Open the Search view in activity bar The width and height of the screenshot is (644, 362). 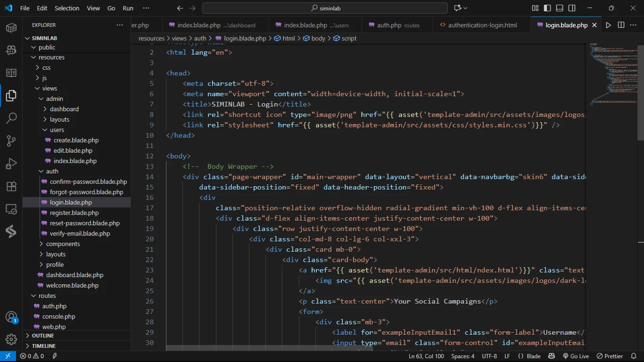pyautogui.click(x=11, y=118)
